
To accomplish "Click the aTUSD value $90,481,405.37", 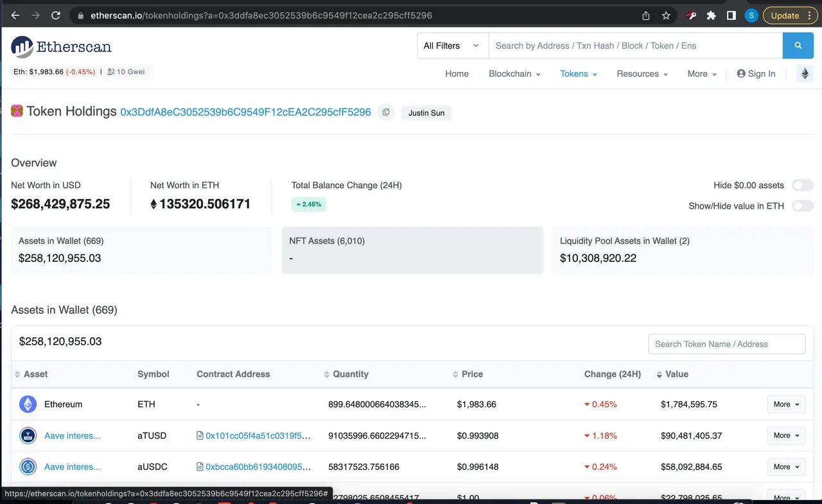I will 692,436.
